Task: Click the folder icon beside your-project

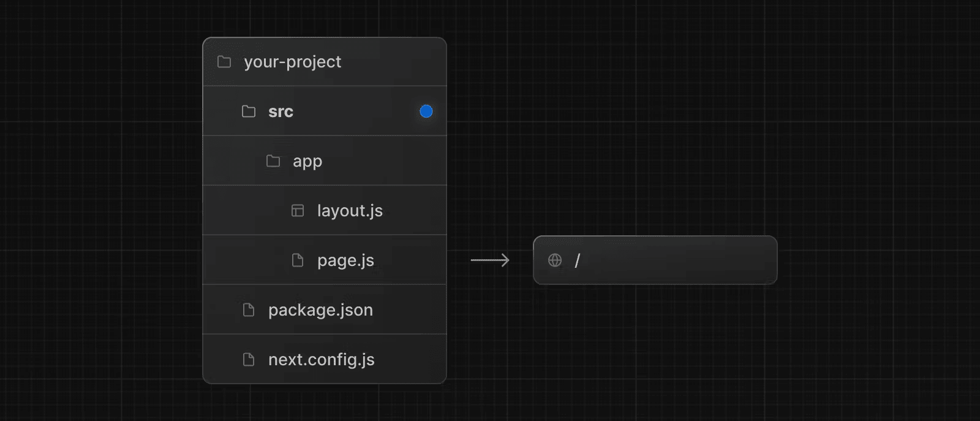Action: pyautogui.click(x=224, y=62)
